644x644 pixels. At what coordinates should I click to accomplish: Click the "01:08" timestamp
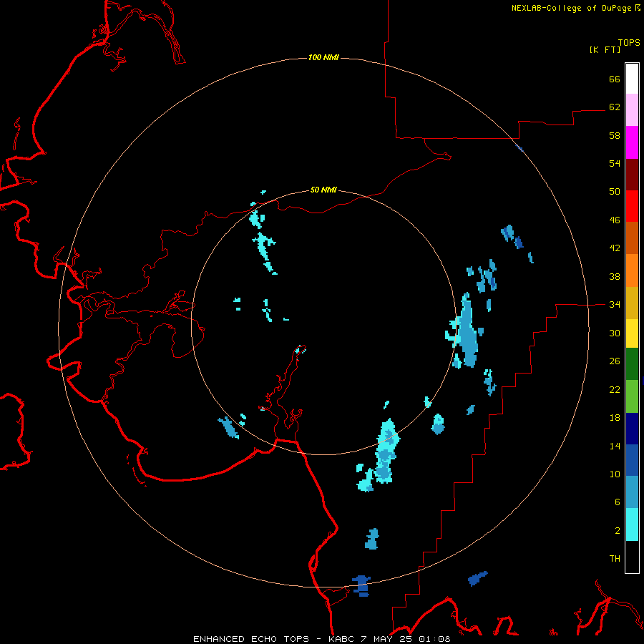[x=434, y=639]
